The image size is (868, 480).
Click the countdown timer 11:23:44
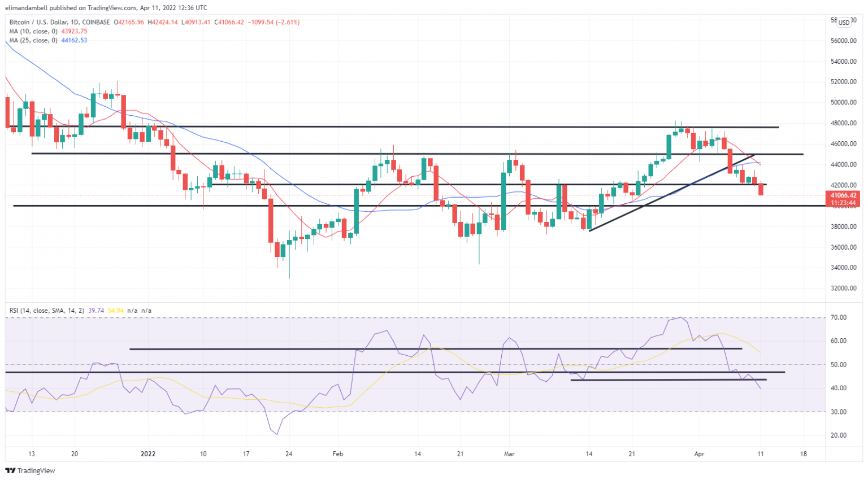point(843,203)
